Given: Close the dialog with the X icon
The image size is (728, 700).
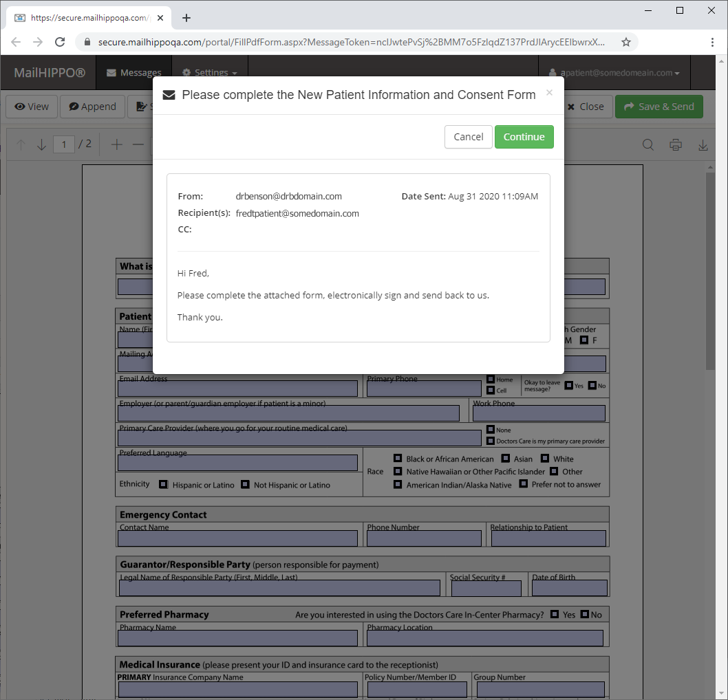Looking at the screenshot, I should click(x=549, y=92).
